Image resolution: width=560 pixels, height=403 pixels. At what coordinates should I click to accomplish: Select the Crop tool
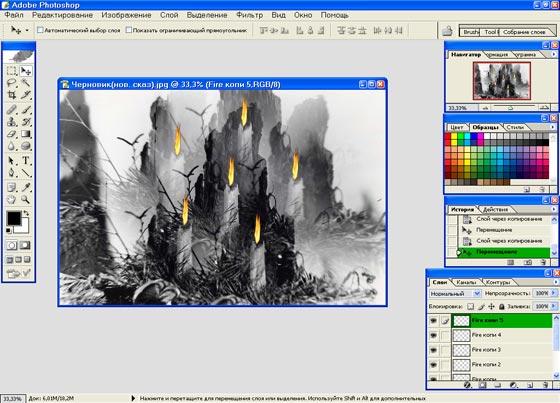point(11,95)
